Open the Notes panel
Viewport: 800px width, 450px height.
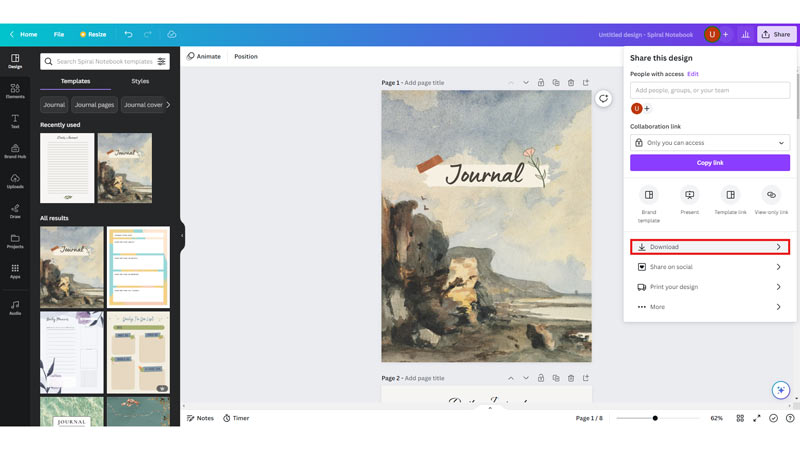click(200, 418)
